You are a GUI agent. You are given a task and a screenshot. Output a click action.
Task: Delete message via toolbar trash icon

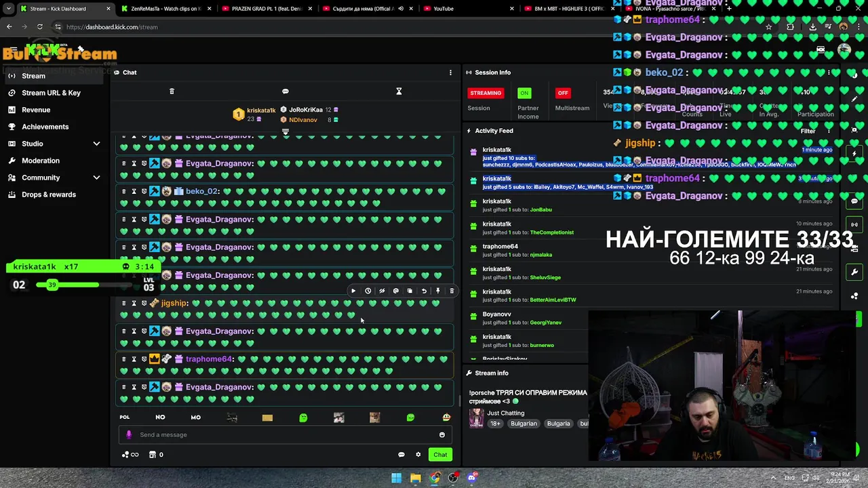(452, 291)
